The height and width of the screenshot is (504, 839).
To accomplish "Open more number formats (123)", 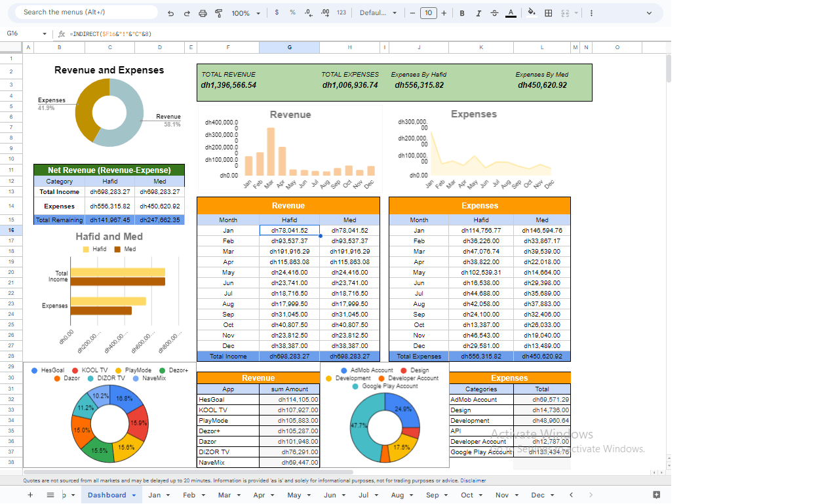I will [x=341, y=13].
